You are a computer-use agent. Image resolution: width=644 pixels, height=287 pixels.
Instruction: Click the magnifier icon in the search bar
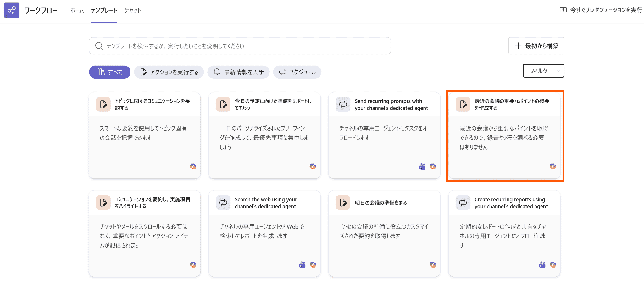(x=99, y=46)
